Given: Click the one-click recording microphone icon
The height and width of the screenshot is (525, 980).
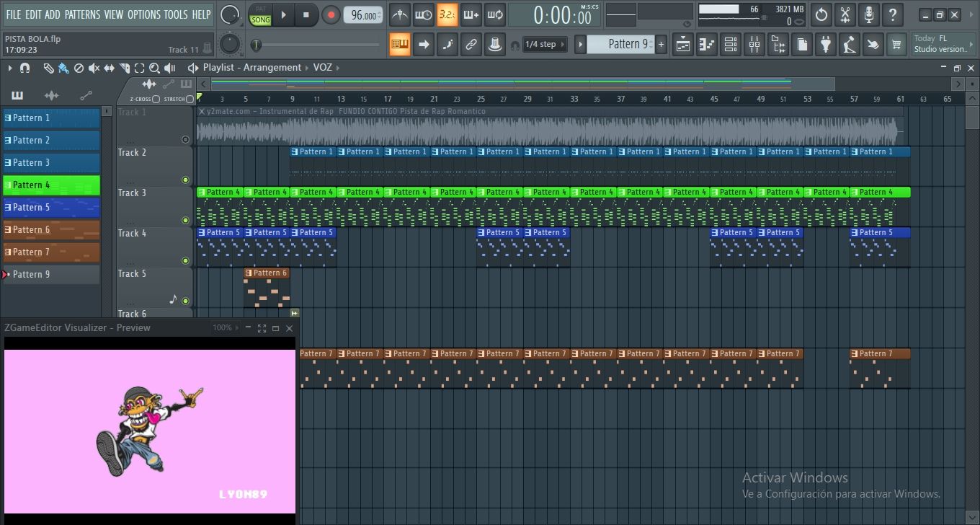Looking at the screenshot, I should pos(869,14).
